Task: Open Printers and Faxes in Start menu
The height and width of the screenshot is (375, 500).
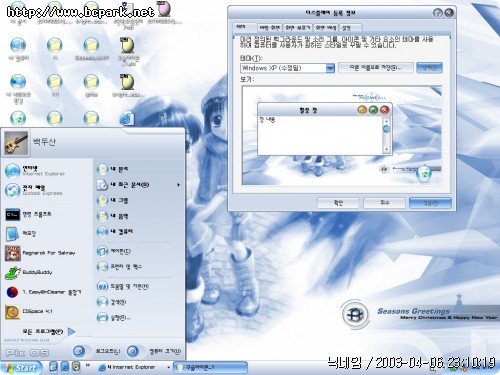Action: 119,267
